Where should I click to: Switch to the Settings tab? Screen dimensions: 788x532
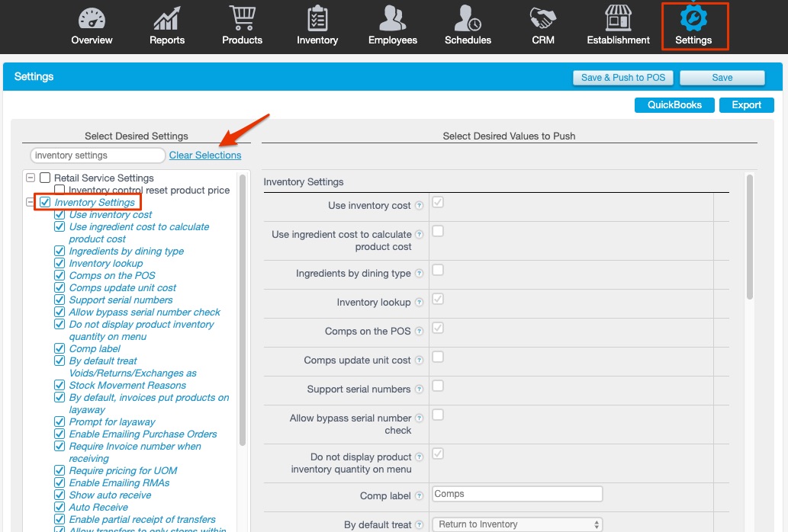(x=693, y=26)
